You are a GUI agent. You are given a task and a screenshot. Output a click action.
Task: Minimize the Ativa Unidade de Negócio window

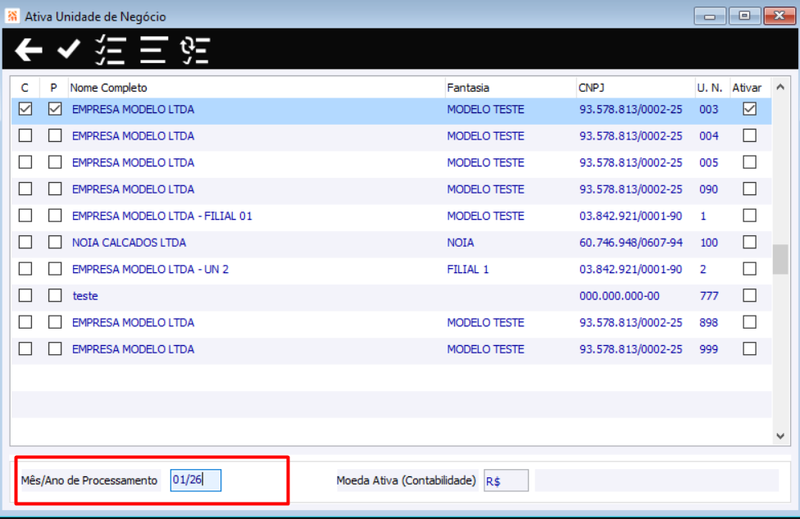click(x=710, y=16)
